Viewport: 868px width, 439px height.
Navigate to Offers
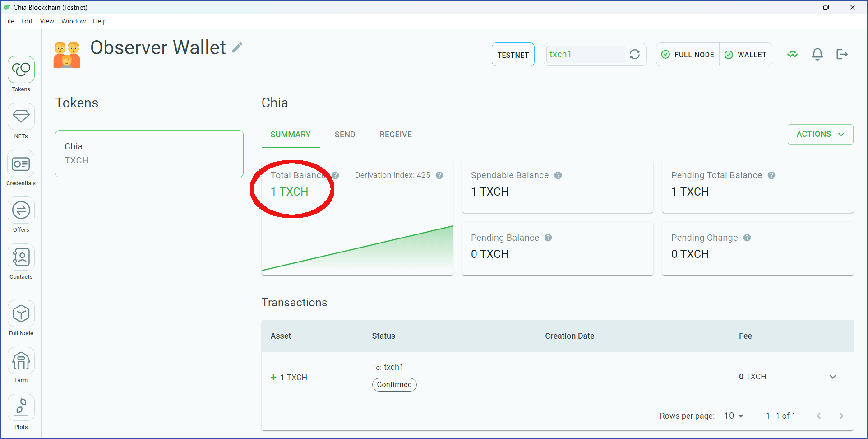[x=21, y=210]
